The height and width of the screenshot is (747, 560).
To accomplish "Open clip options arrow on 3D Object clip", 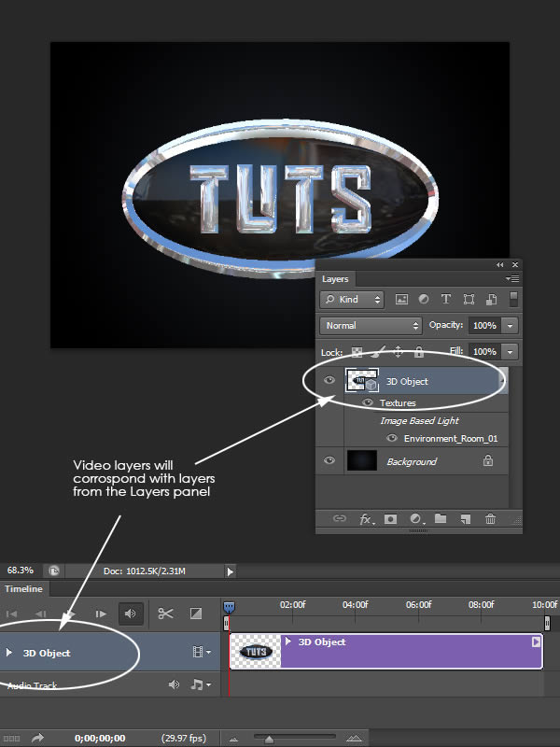I will (536, 641).
